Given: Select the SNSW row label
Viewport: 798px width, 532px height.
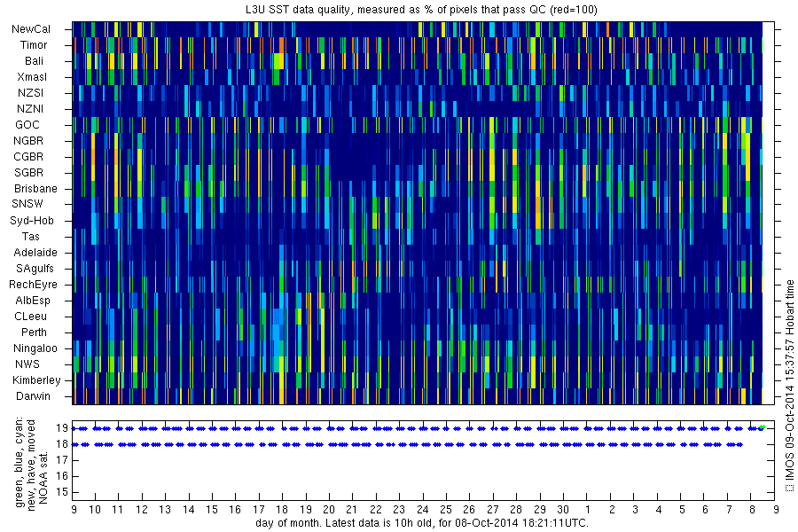Looking at the screenshot, I should pos(27,204).
